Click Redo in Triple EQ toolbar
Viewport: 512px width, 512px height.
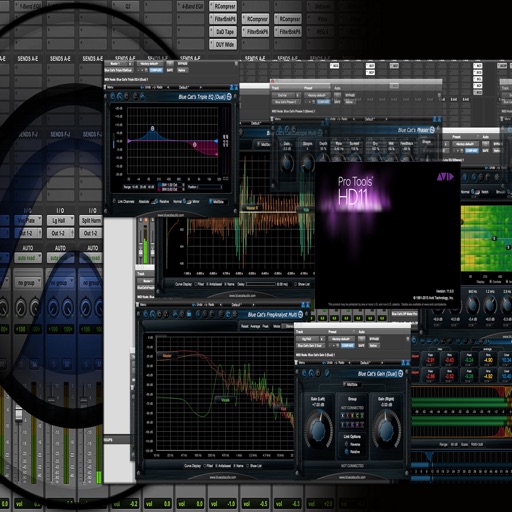click(158, 87)
